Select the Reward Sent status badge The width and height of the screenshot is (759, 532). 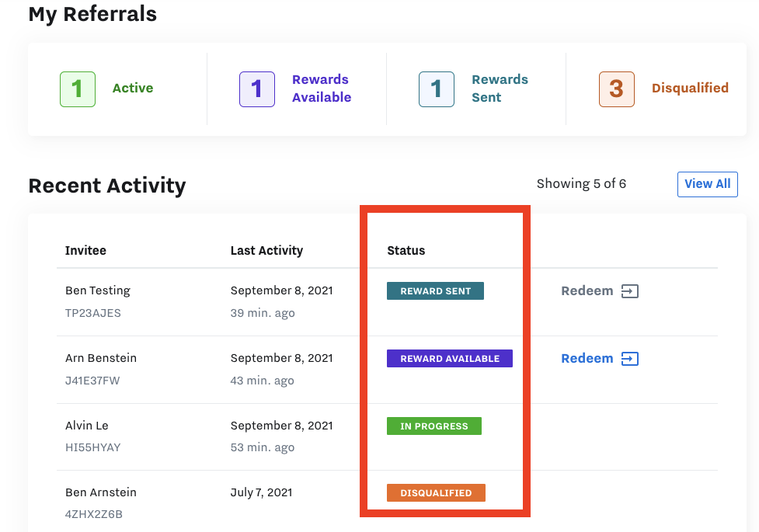435,291
